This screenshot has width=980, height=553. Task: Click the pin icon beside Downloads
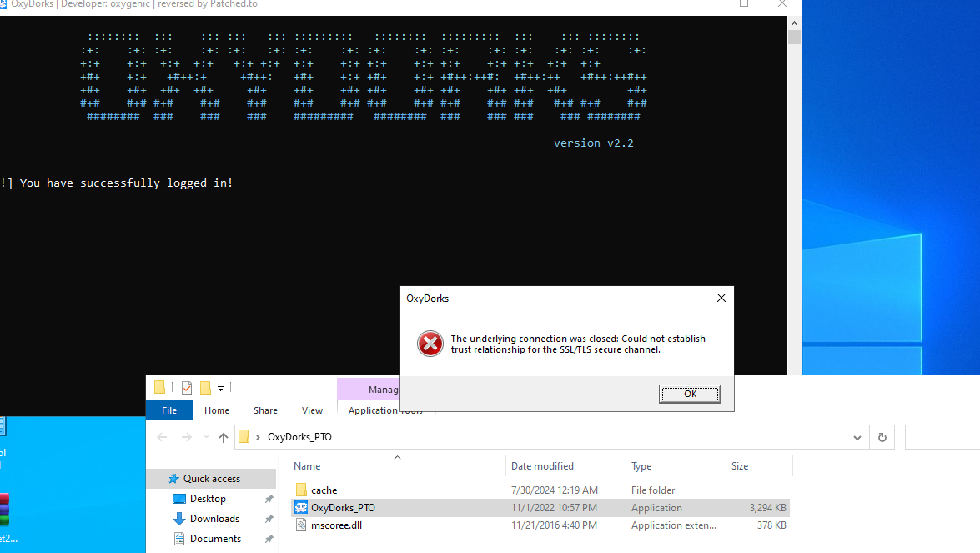269,519
